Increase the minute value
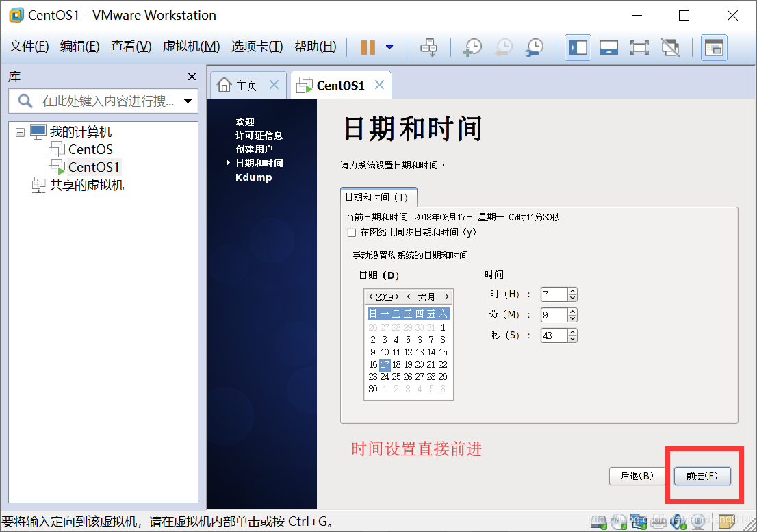757x532 pixels. pos(573,312)
